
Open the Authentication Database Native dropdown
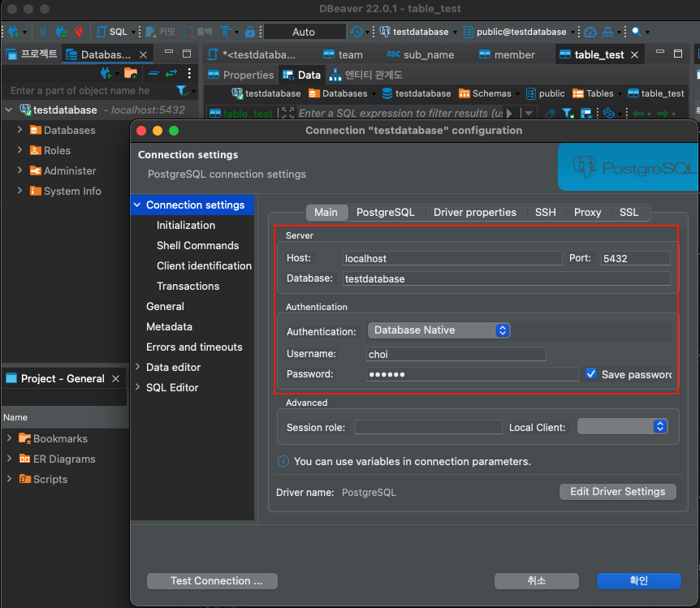(439, 330)
